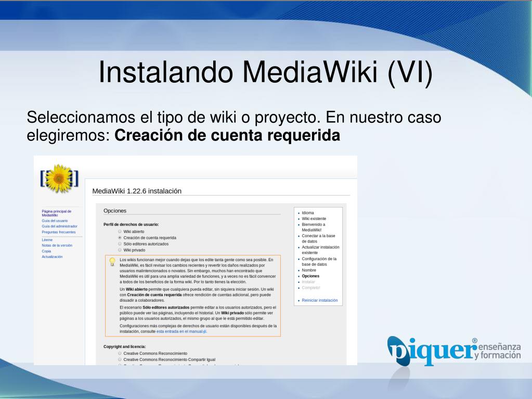Screen dimensions: 532x399
Task: Select Sólo editores autorizados radio option
Action: tap(120, 243)
